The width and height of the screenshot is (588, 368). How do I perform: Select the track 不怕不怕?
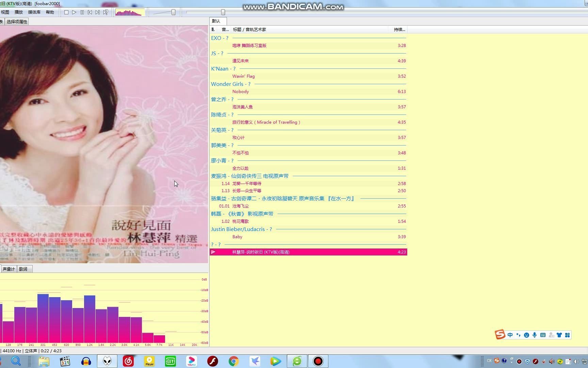[308, 153]
